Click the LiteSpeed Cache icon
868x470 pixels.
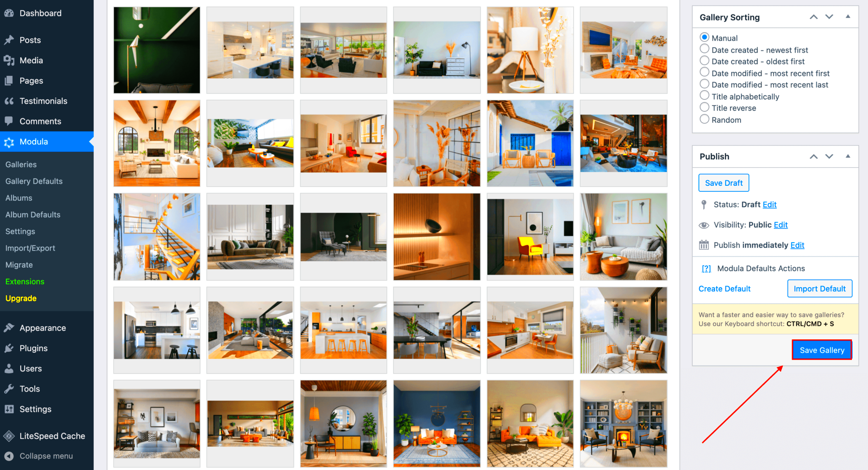tap(8, 436)
